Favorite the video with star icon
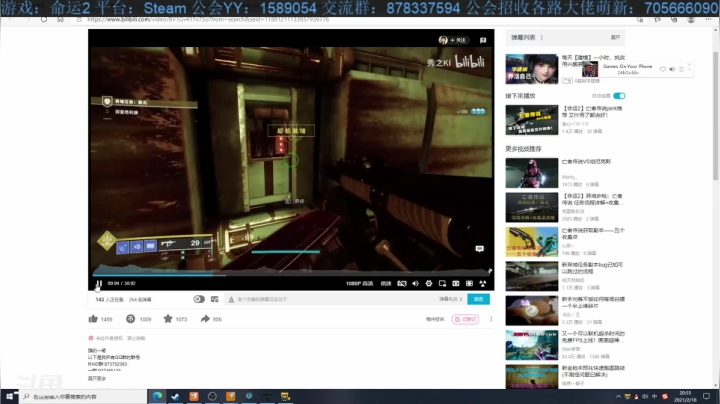The width and height of the screenshot is (720, 404). tap(168, 319)
